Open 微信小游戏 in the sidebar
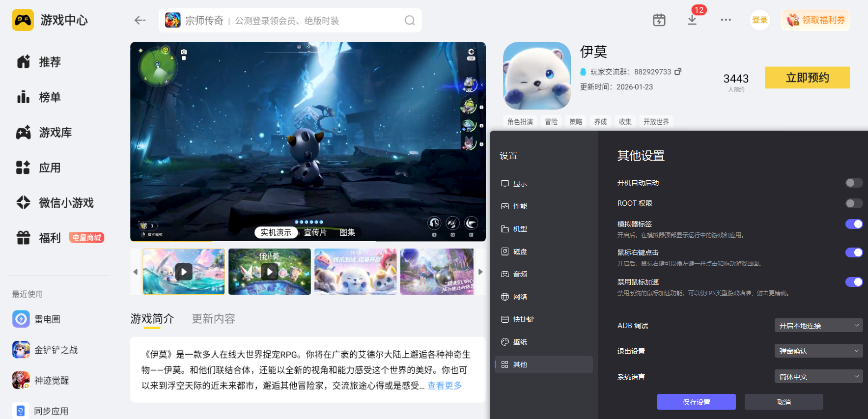Viewport: 868px width, 419px height. pos(55,203)
